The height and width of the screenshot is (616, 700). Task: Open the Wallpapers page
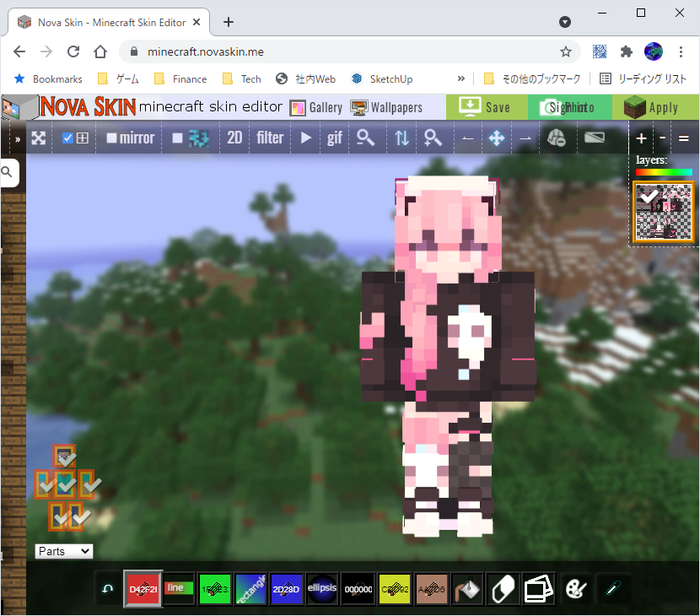386,108
